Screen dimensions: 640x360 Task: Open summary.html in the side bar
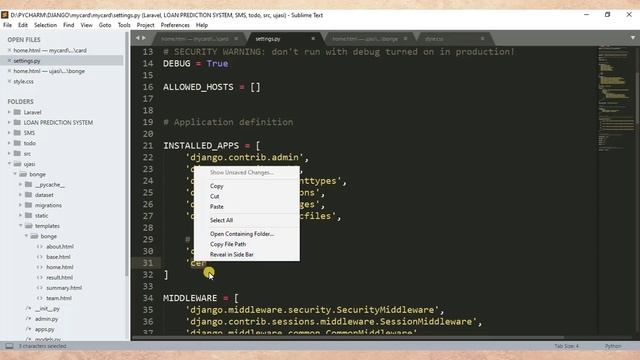pyautogui.click(x=64, y=288)
